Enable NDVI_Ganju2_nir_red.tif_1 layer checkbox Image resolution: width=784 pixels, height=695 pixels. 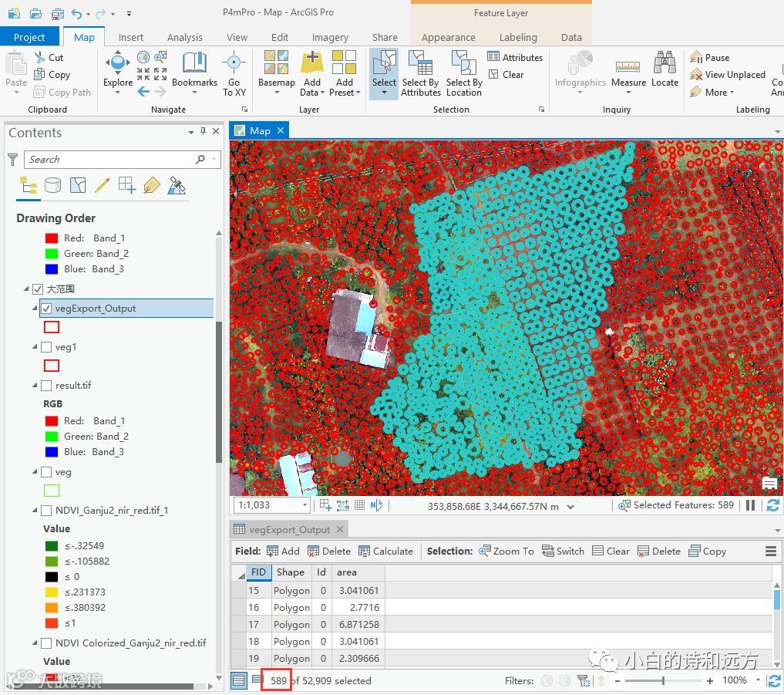(46, 511)
